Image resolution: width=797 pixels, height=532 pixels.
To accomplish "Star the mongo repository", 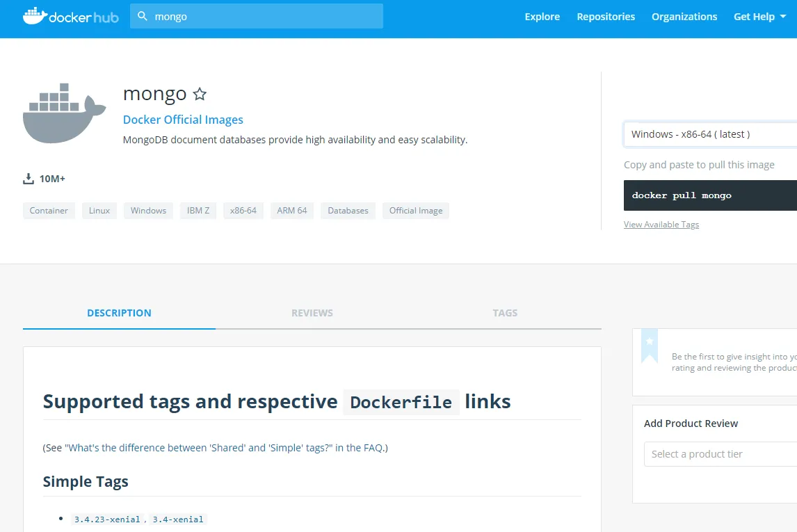I will click(x=200, y=94).
